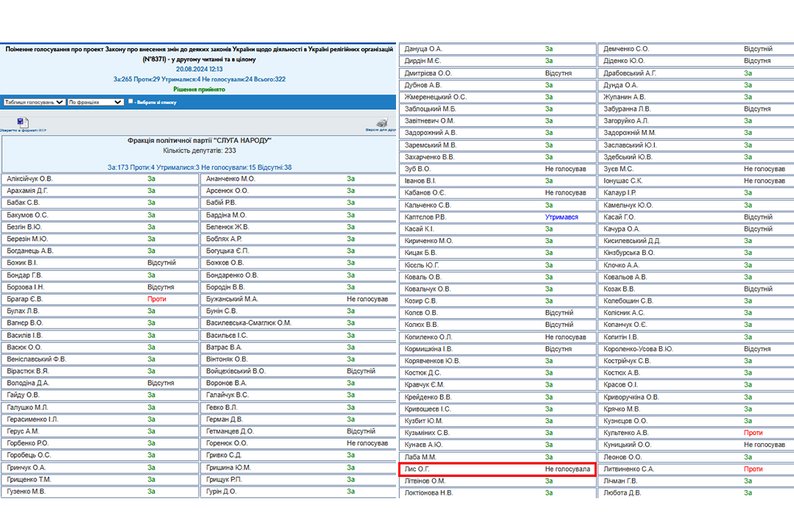Click the faction vote summary line За:173
This screenshot has width=794, height=529.
(199, 166)
